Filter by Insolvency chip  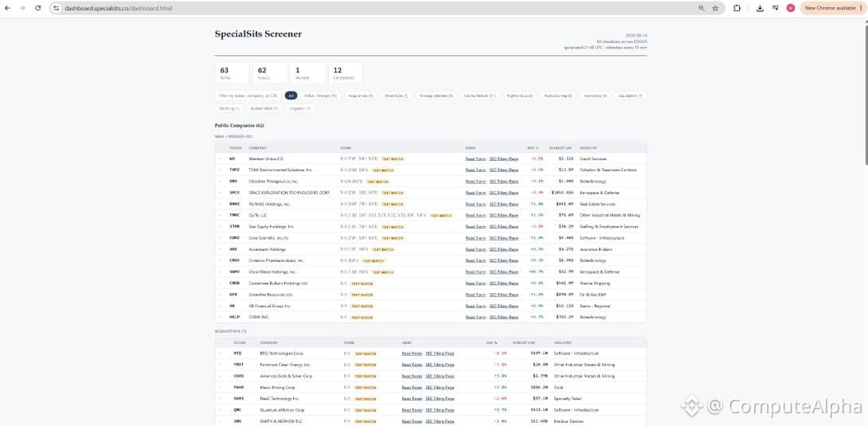tap(596, 96)
